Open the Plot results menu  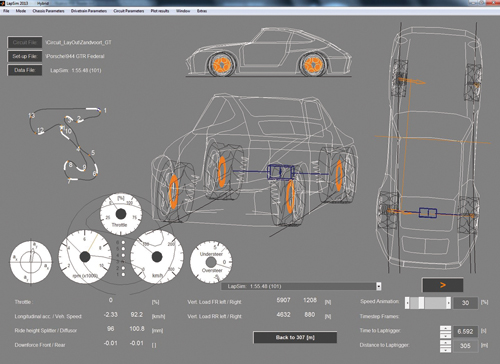(160, 11)
